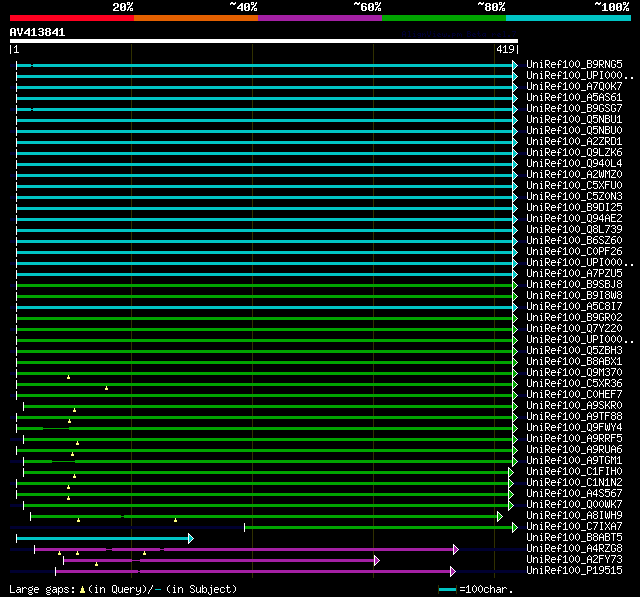The width and height of the screenshot is (640, 597).
Task: Click the white AV413841 query sequence bar
Action: pyautogui.click(x=263, y=41)
